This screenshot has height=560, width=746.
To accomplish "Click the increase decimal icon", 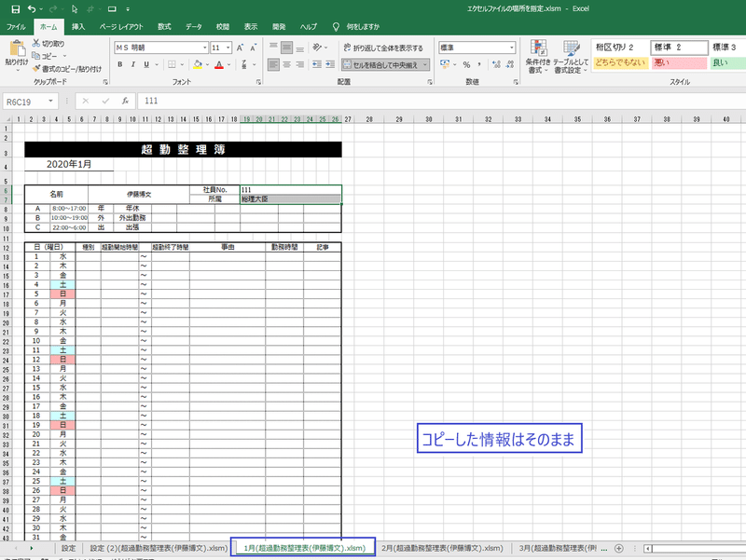I will (x=496, y=64).
